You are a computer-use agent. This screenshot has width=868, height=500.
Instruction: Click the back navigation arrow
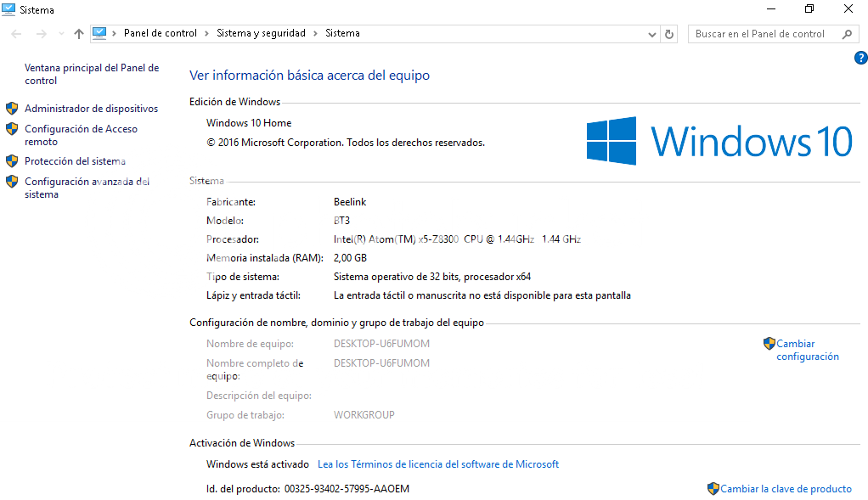coord(17,34)
